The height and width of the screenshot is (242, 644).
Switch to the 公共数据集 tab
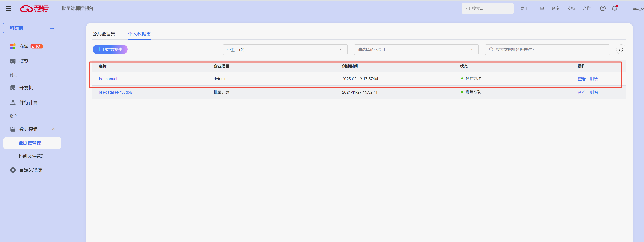(x=104, y=34)
